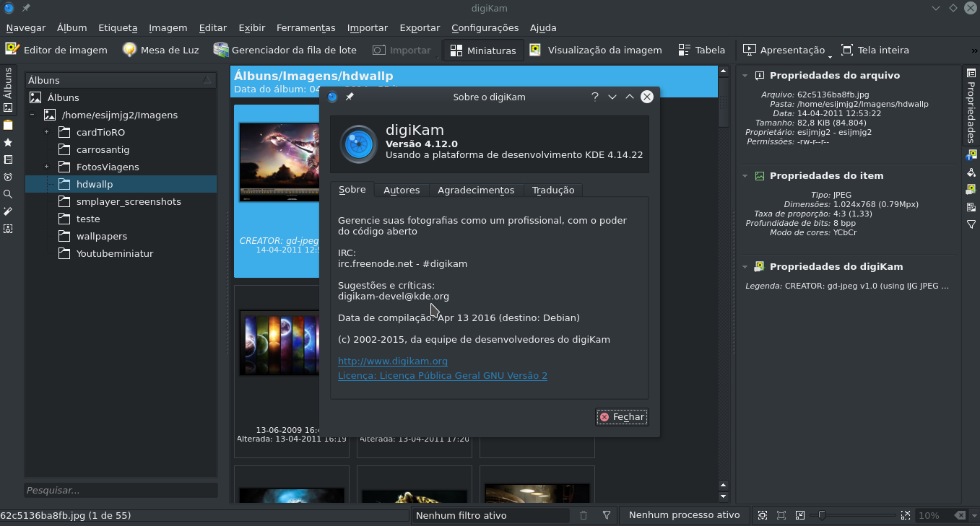The width and height of the screenshot is (980, 526).
Task: Open the Gerenciador da fila de lote
Action: pyautogui.click(x=285, y=50)
